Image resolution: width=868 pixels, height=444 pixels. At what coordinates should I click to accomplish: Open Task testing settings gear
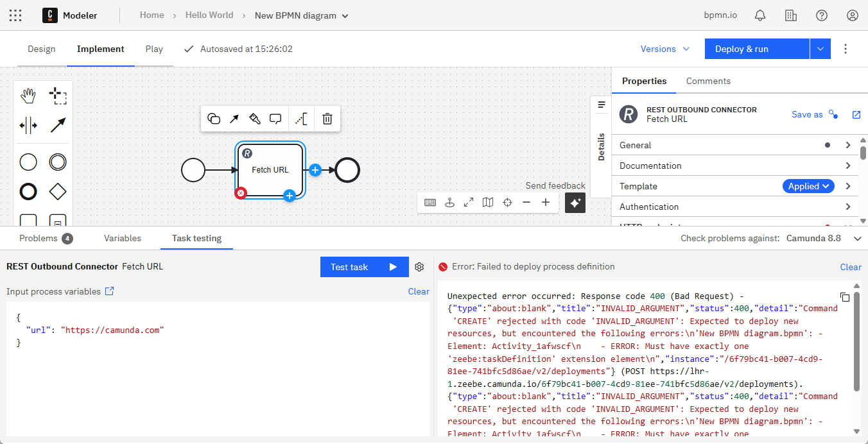[x=419, y=267]
